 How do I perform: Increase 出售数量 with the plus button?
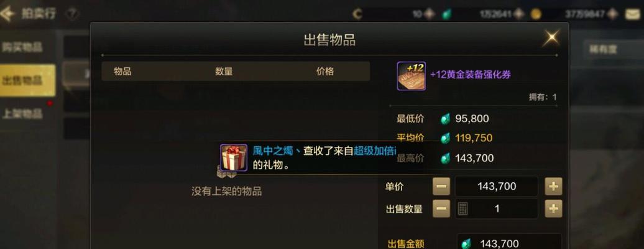(553, 209)
